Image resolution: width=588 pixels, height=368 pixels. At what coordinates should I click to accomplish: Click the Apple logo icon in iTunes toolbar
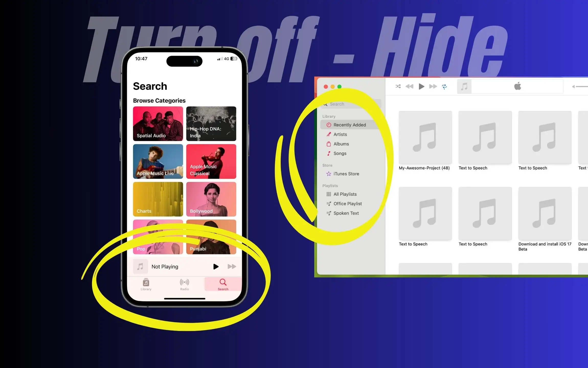(x=517, y=86)
